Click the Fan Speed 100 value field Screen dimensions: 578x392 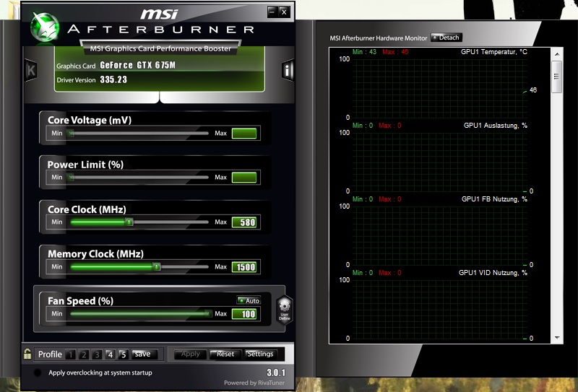pos(244,314)
